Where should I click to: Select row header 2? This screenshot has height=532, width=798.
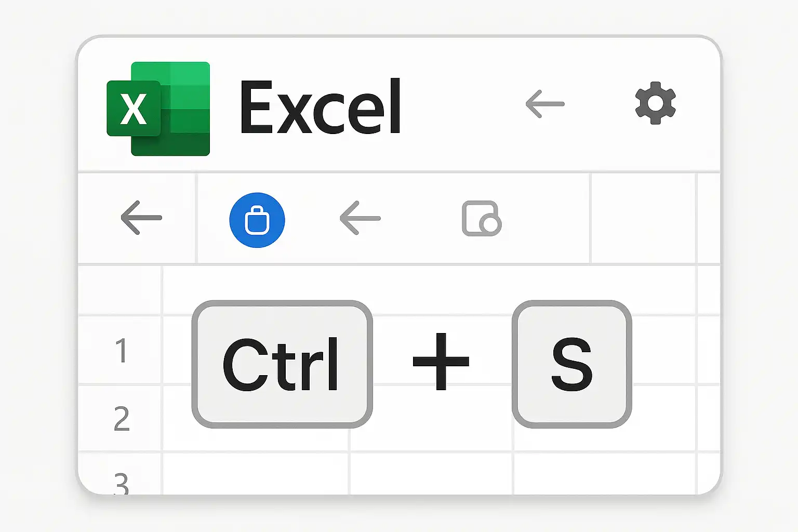click(120, 418)
